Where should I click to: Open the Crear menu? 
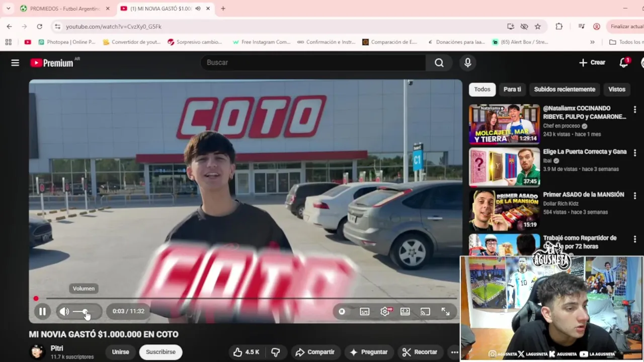click(x=592, y=62)
